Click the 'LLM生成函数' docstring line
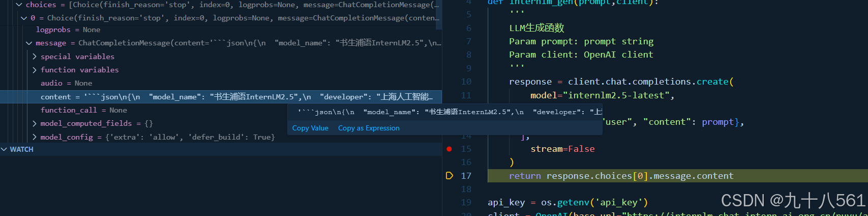Viewport: 868px width, 216px height. 536,28
